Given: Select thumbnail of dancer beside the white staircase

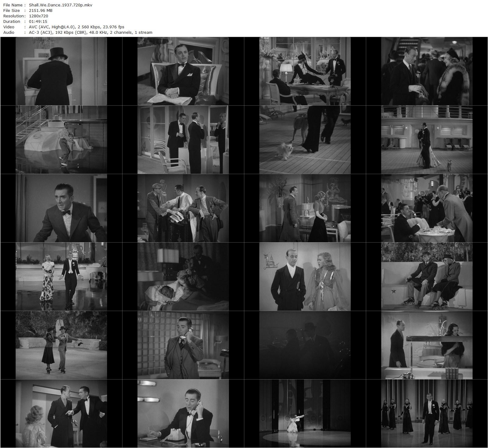Looking at the screenshot, I should pyautogui.click(x=61, y=140).
